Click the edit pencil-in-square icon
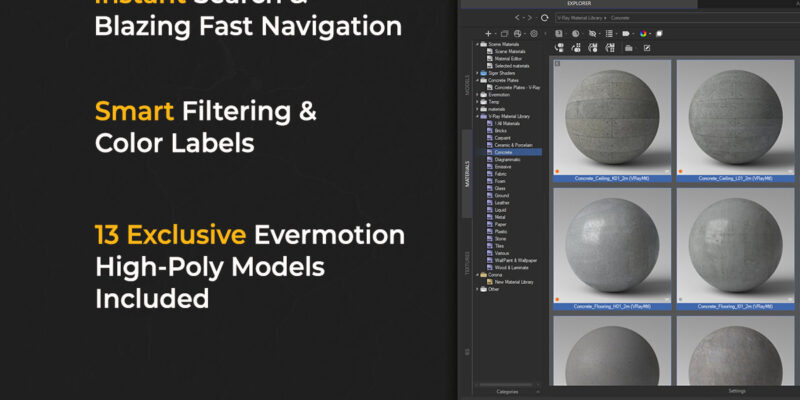This screenshot has width=800, height=400. tap(646, 48)
